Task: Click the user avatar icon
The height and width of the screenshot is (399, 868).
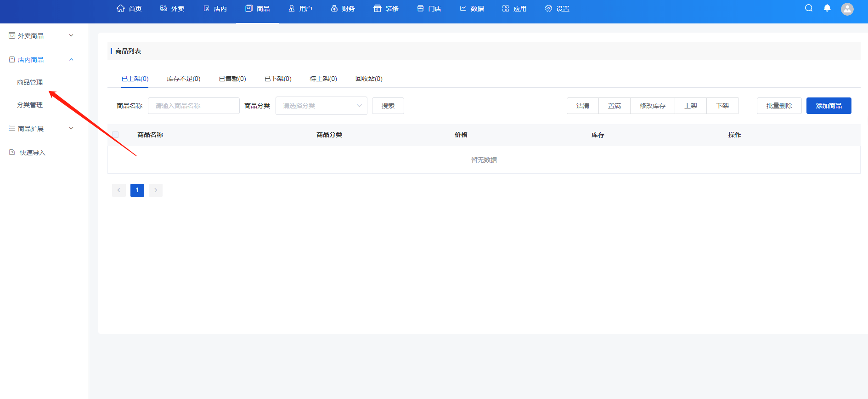Action: 847,9
